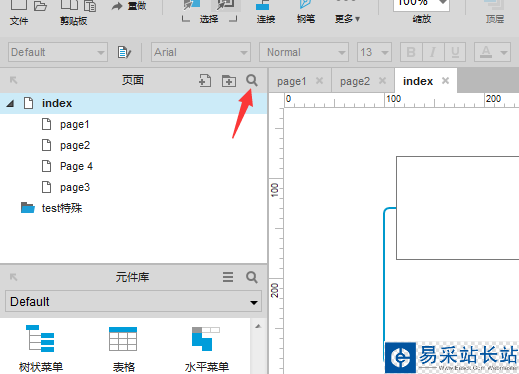The width and height of the screenshot is (519, 374).
Task: Choose the 连接 connector tool
Action: (266, 12)
